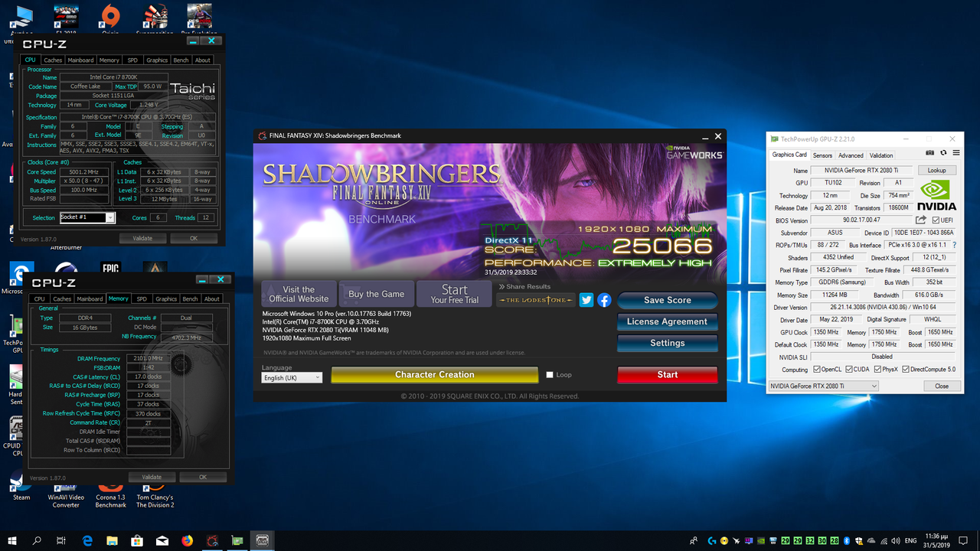Image resolution: width=980 pixels, height=551 pixels.
Task: Open the WinAVI Video Converter shortcut
Action: [66, 494]
